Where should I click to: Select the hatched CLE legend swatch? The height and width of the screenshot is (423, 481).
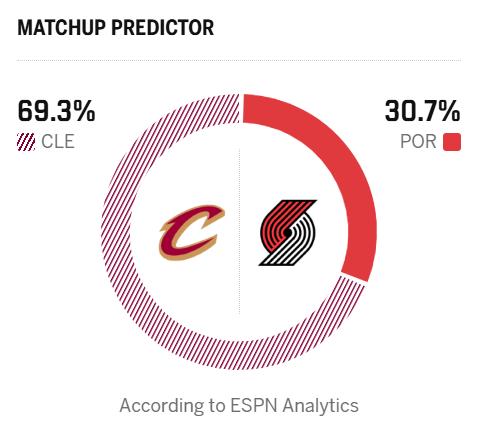coord(26,142)
